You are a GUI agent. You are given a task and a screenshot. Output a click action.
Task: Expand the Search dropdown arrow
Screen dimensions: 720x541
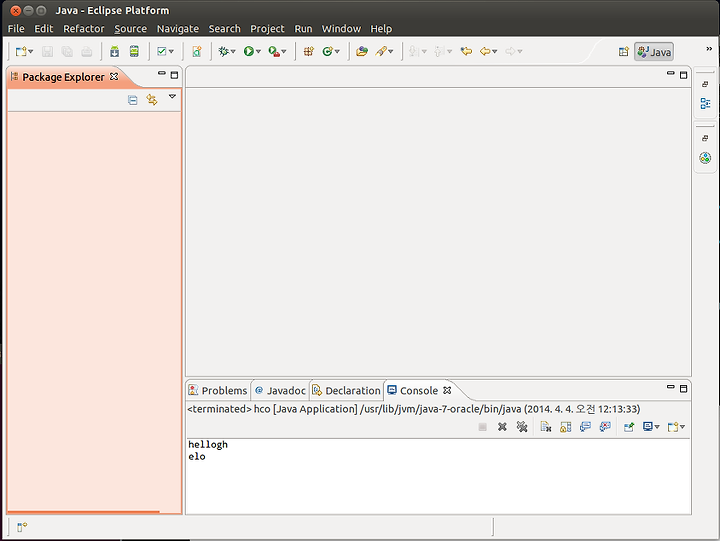coord(391,51)
